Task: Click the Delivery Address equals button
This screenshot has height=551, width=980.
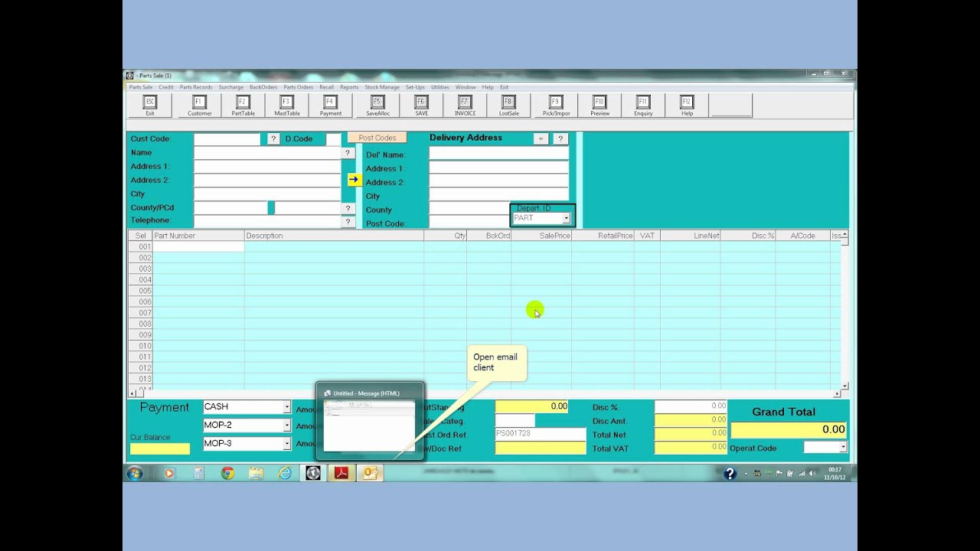Action: click(541, 139)
